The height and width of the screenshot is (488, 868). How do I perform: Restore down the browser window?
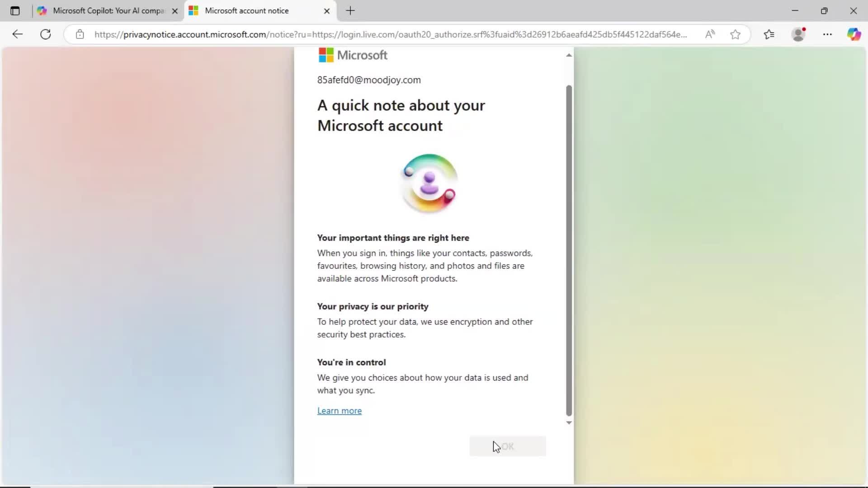(824, 11)
